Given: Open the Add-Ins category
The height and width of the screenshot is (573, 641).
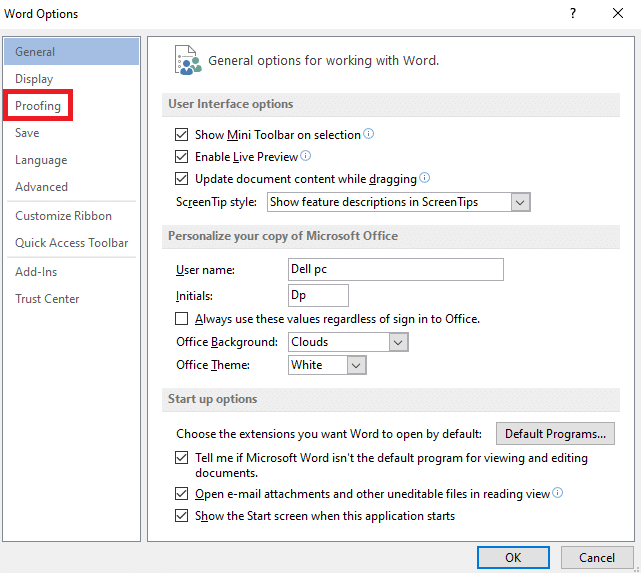Looking at the screenshot, I should [36, 272].
